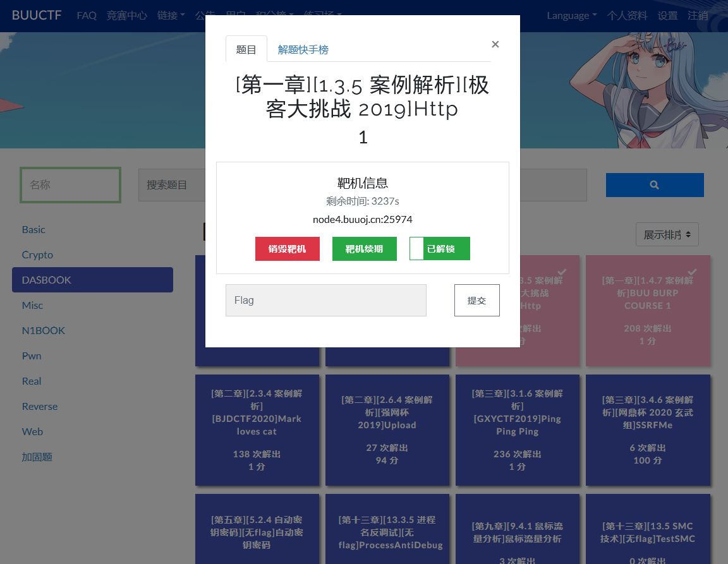Click the FAQ navbar item
Screen dimensions: 728x564
(87, 16)
